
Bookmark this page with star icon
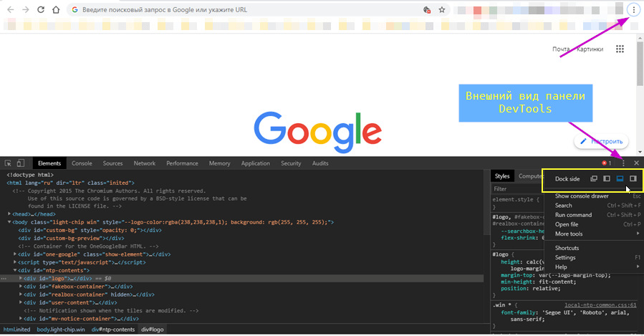[x=442, y=9]
